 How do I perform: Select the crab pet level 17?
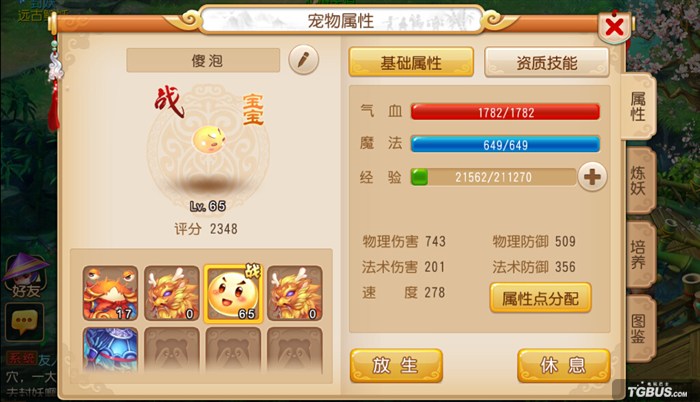[x=110, y=293]
